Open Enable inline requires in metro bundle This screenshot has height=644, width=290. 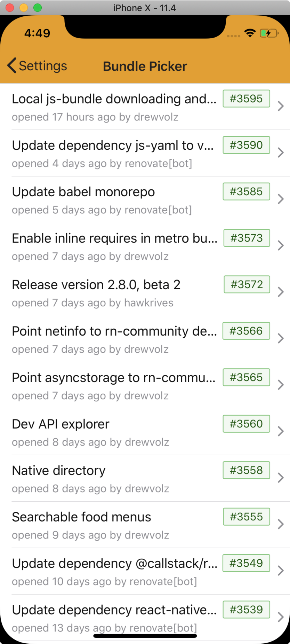click(x=115, y=238)
